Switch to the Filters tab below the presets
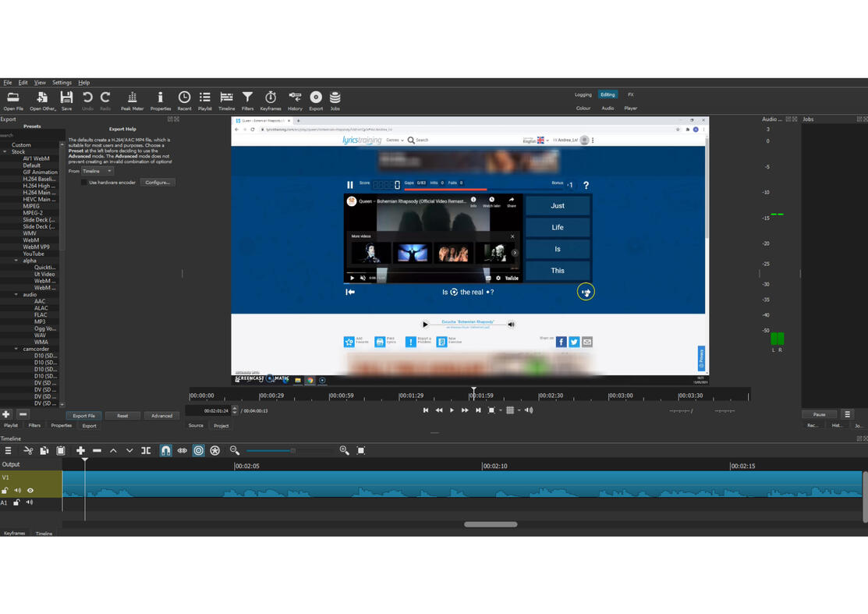 34,425
